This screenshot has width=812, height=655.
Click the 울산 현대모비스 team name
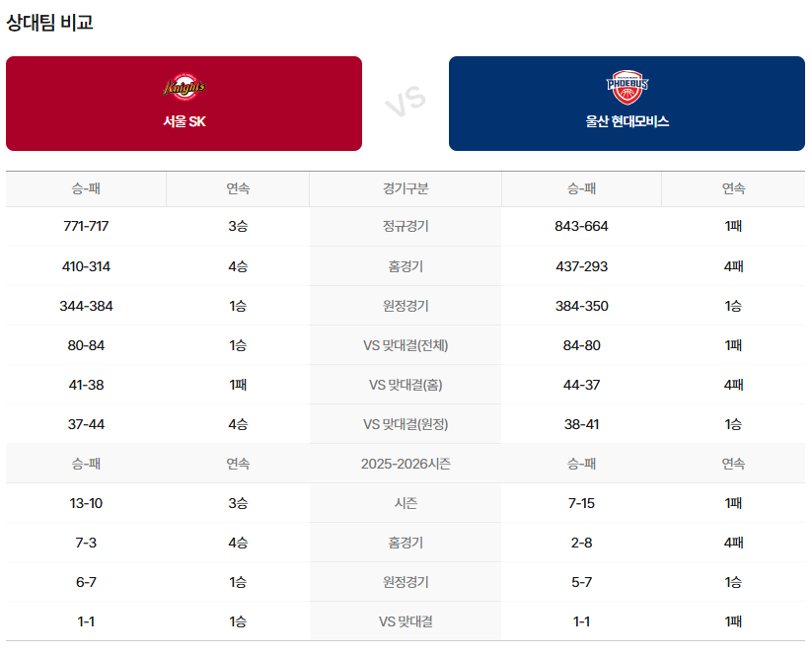point(627,121)
